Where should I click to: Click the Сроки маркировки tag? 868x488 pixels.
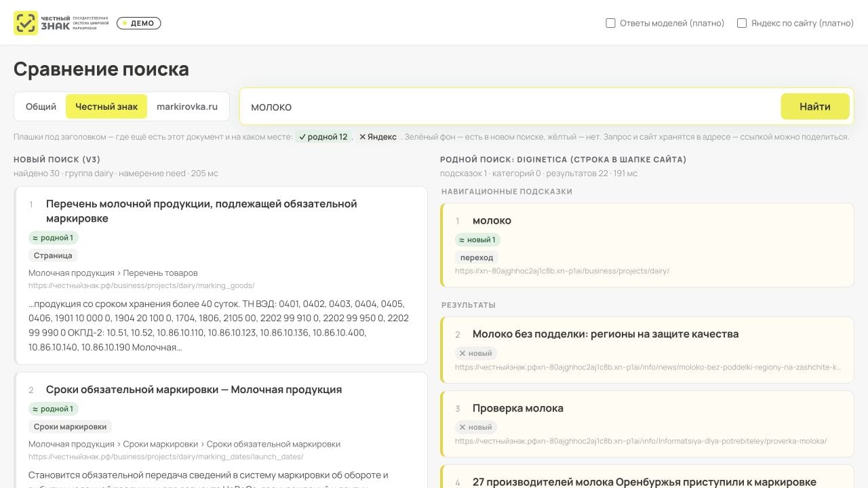[x=70, y=426]
